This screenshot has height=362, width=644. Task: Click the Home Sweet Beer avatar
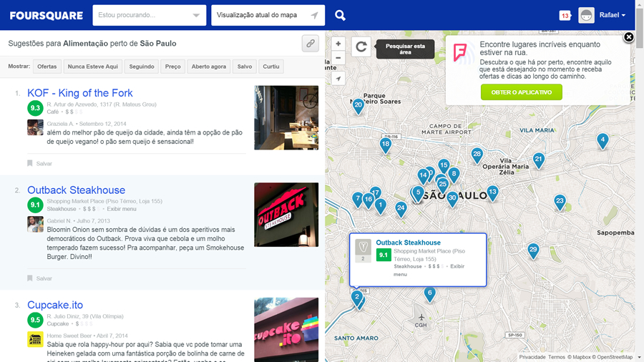pyautogui.click(x=35, y=339)
